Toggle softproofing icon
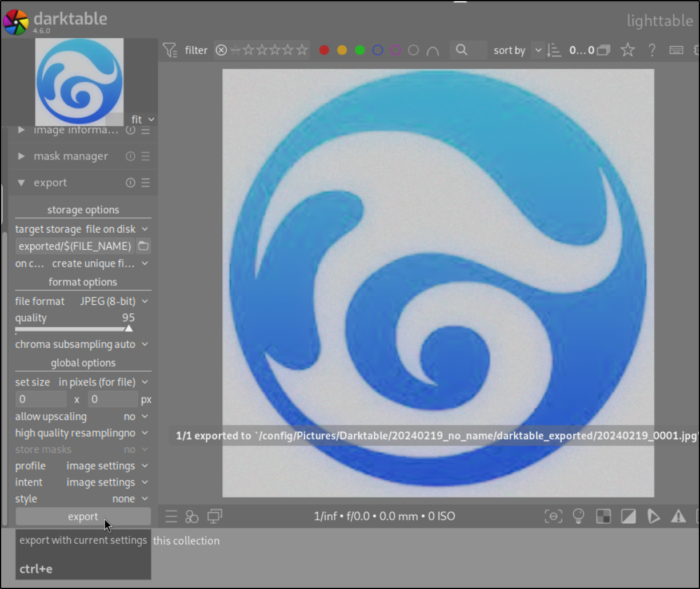This screenshot has height=589, width=700. tap(653, 517)
